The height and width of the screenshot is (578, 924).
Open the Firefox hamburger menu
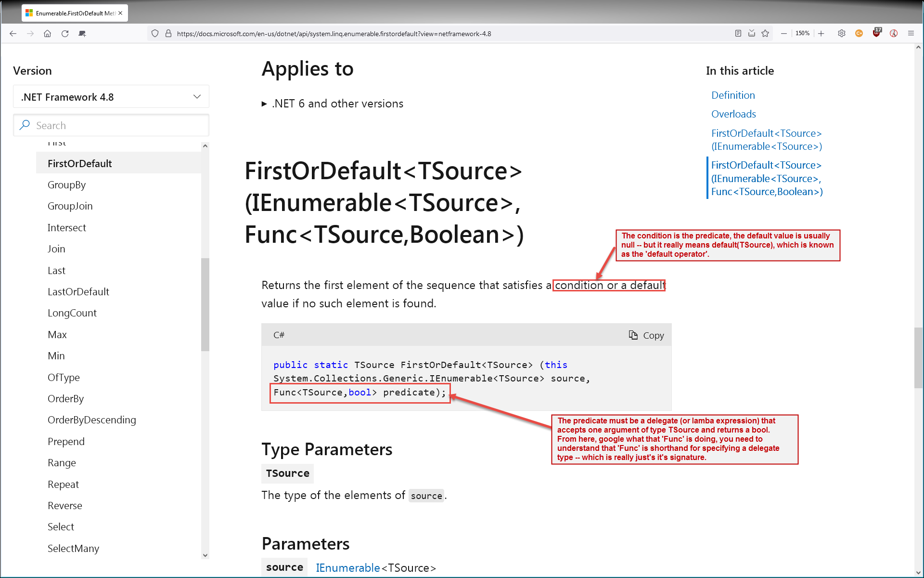coord(911,33)
